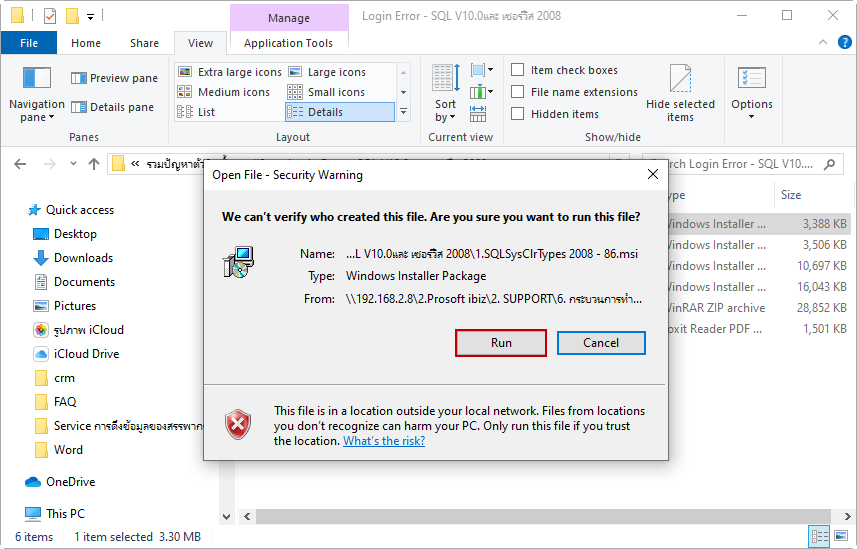Click the Manage contextual tab

289,18
